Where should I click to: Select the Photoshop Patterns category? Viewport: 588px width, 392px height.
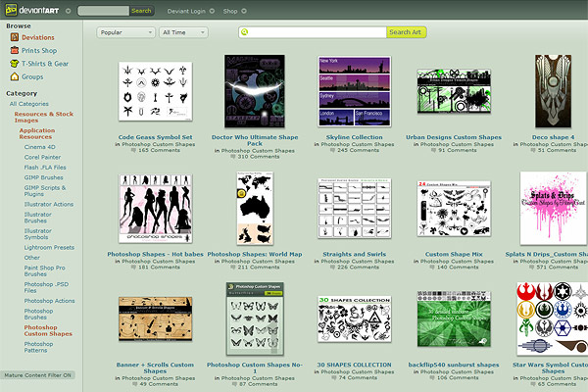38,347
